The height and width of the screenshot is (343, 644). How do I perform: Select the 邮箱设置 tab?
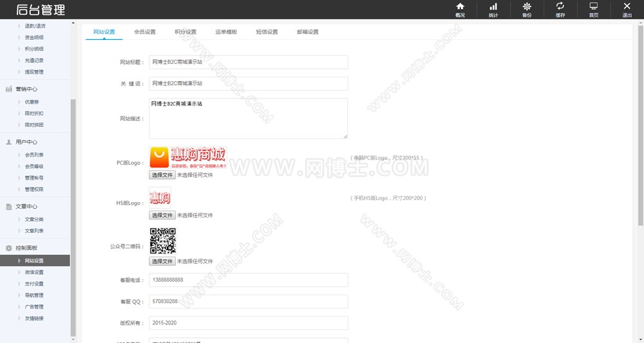click(x=308, y=32)
